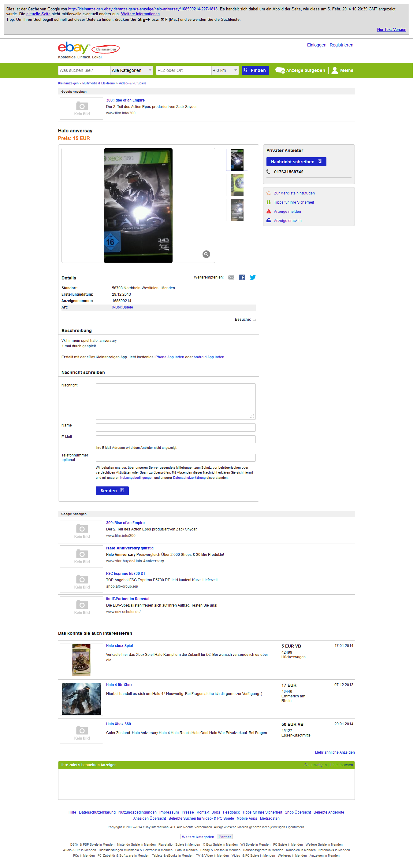This screenshot has width=413, height=868.
Task: Open the Alle Kategorien dropdown
Action: tap(132, 70)
